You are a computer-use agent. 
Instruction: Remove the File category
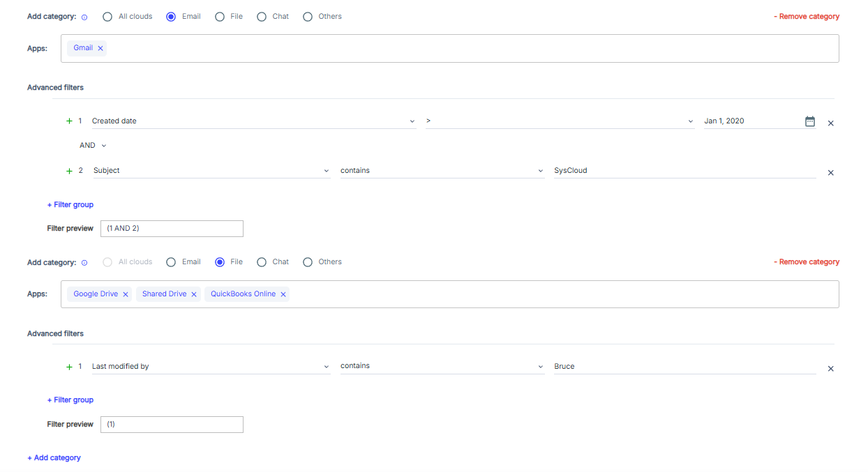pos(807,262)
